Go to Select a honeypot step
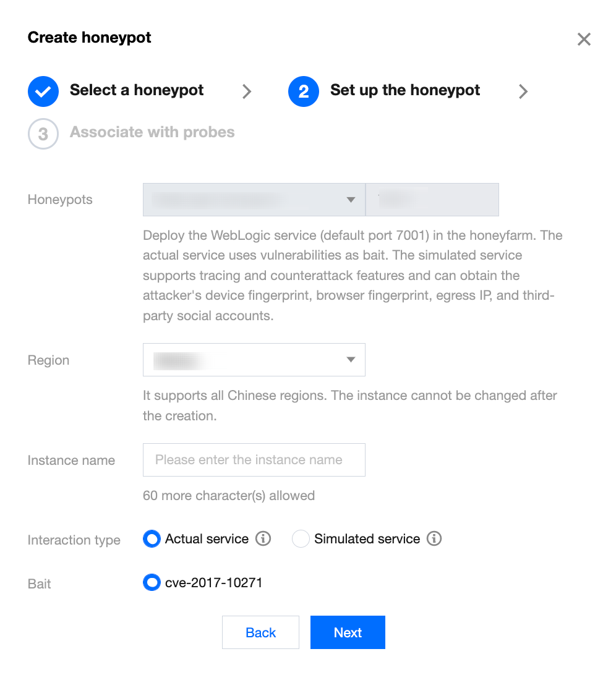The height and width of the screenshot is (675, 616). pyautogui.click(x=137, y=90)
